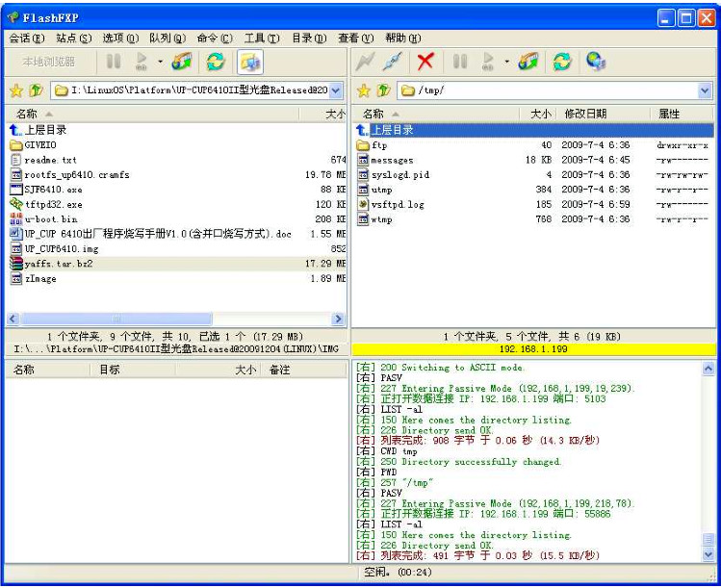Click the local pane transfer queue play icon
The height and width of the screenshot is (588, 721).
pos(142,62)
